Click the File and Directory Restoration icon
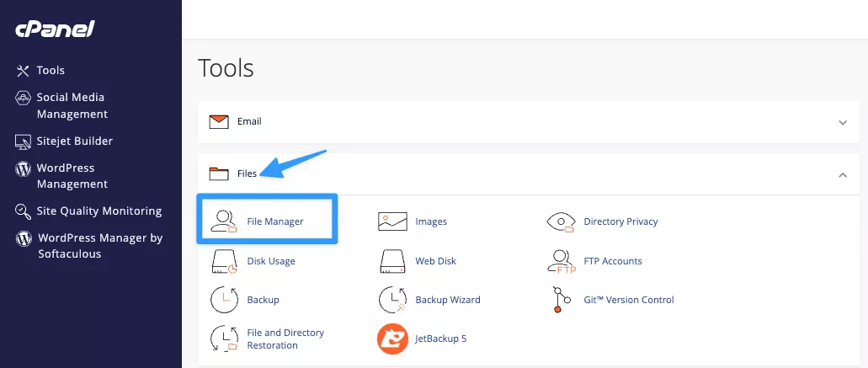868x368 pixels. coord(224,339)
